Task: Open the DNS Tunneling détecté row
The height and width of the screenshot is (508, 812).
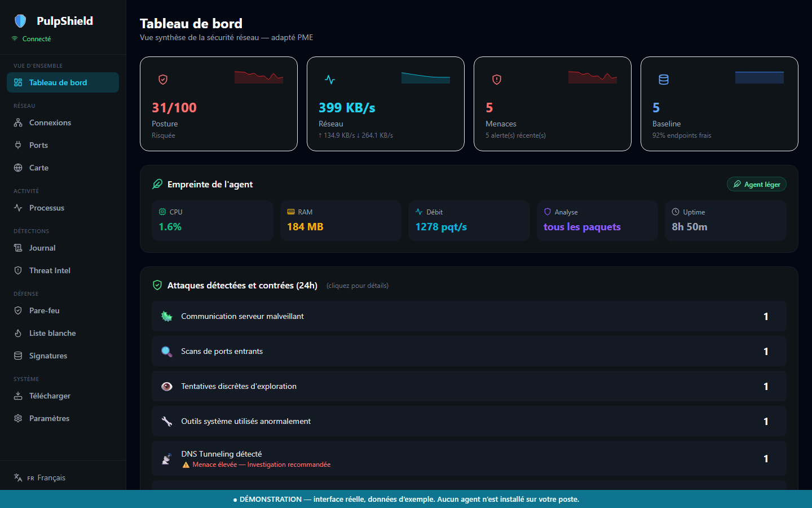Action: [469, 458]
